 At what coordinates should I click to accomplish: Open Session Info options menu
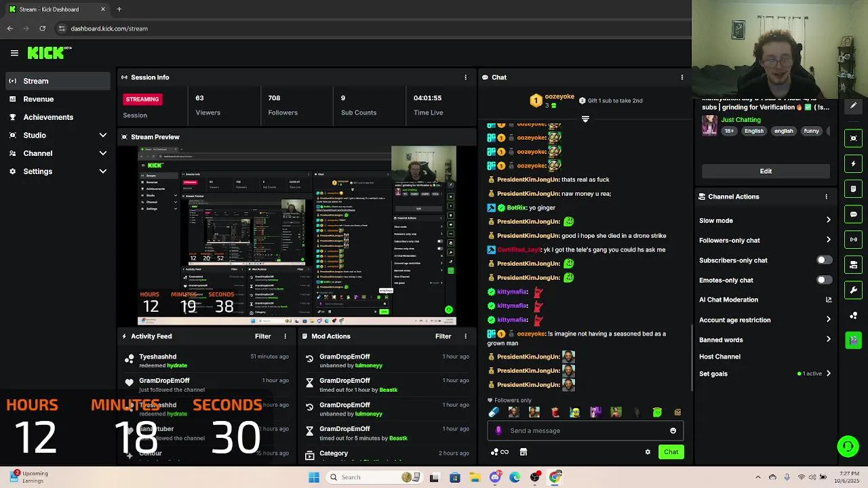point(465,77)
